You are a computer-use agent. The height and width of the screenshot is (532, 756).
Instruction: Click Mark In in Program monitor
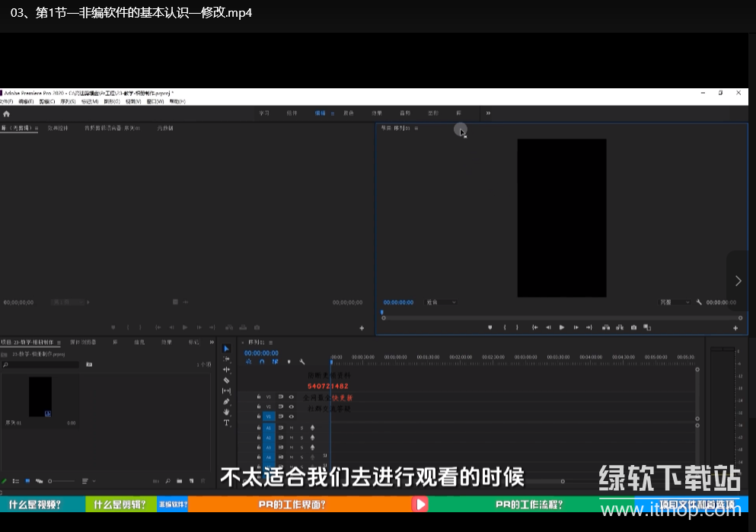[504, 327]
